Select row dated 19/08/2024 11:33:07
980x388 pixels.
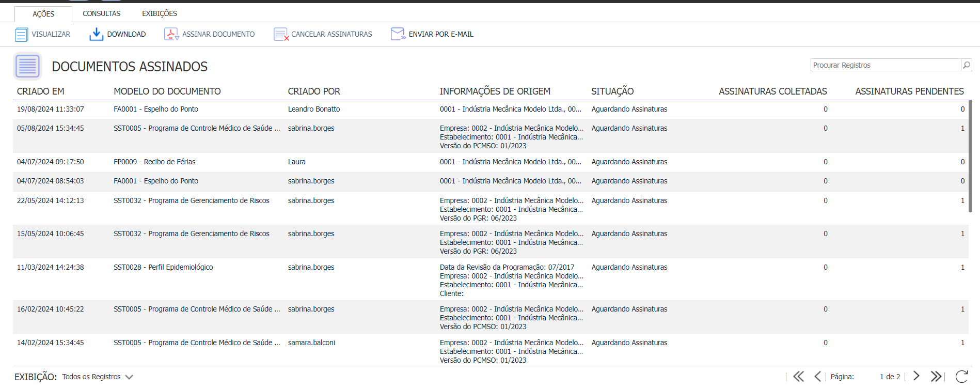click(x=491, y=109)
